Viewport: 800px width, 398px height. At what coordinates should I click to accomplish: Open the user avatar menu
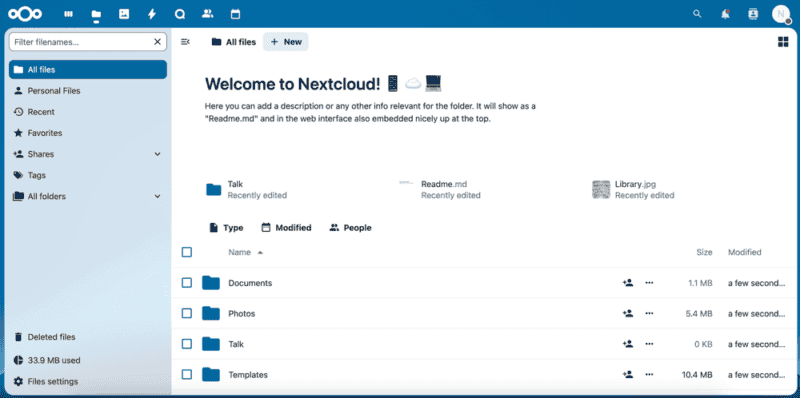781,14
